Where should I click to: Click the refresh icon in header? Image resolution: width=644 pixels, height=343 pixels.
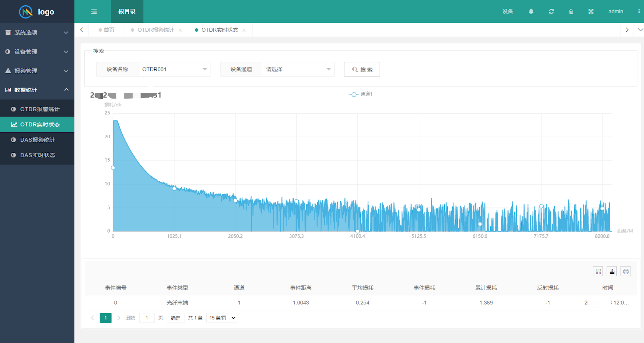tap(551, 12)
